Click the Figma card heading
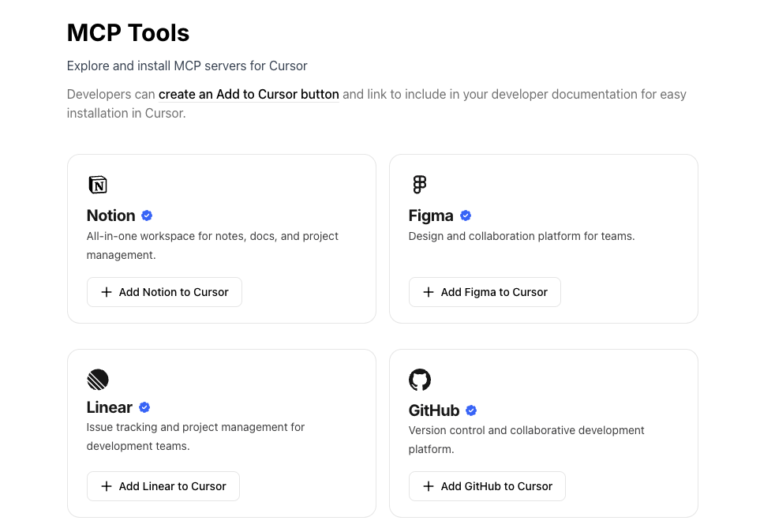Viewport: 760px width, 532px height. click(x=431, y=215)
